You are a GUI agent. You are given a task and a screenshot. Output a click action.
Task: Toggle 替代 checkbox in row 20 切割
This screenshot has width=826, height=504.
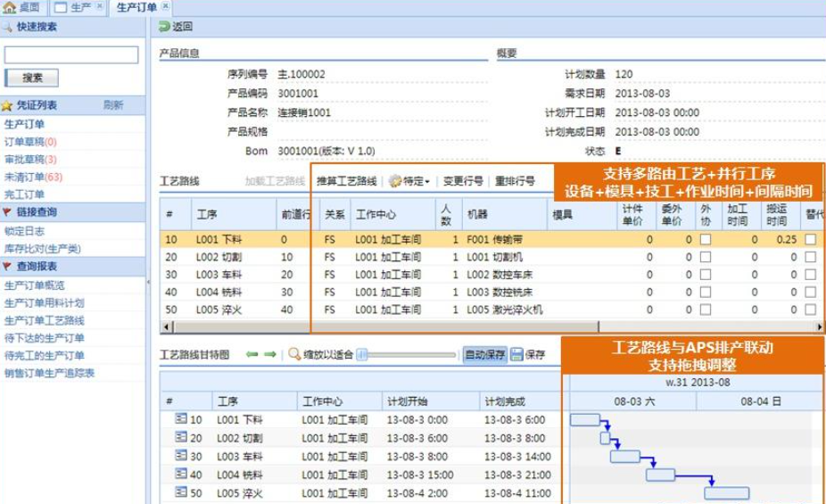coord(810,257)
